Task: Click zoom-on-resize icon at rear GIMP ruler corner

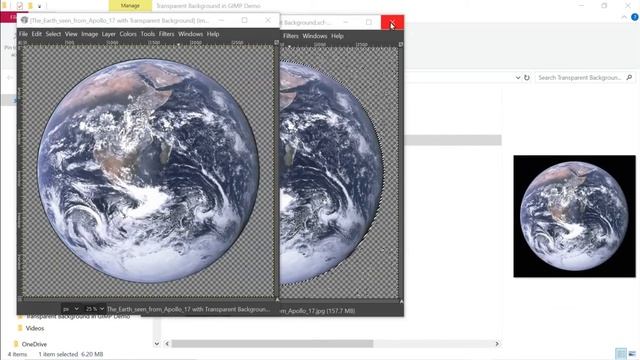Action: pos(401,44)
